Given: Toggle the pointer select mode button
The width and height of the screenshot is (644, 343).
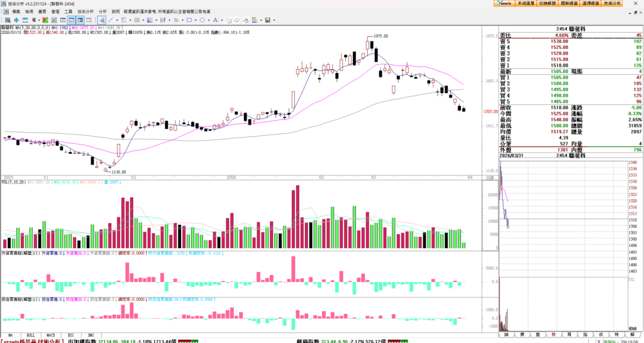Looking at the screenshot, I should tap(101, 20).
